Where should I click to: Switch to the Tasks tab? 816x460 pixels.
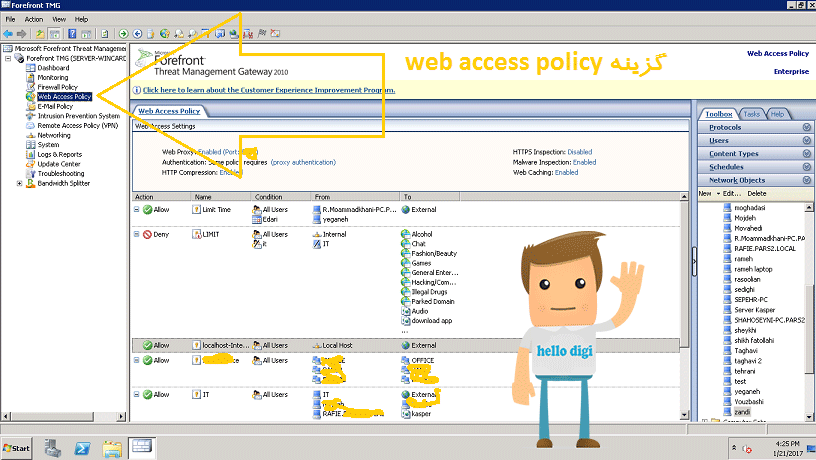coord(751,114)
